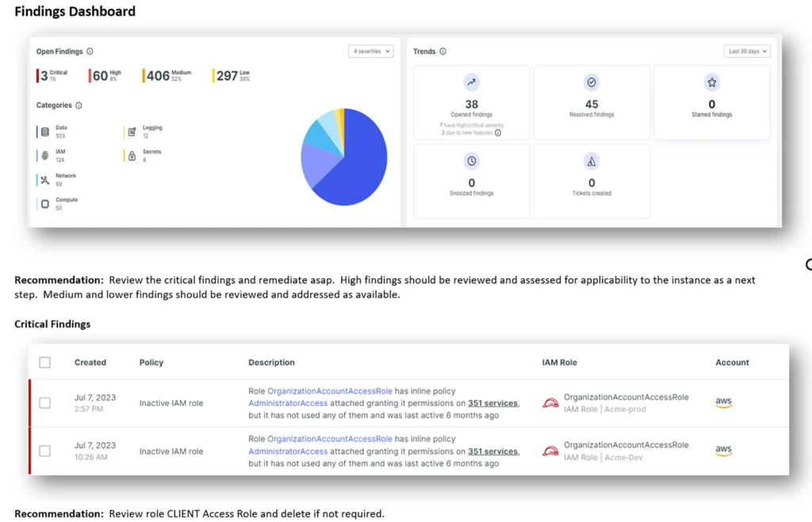Sort by the Created column header
The image size is (812, 522).
pyautogui.click(x=90, y=363)
